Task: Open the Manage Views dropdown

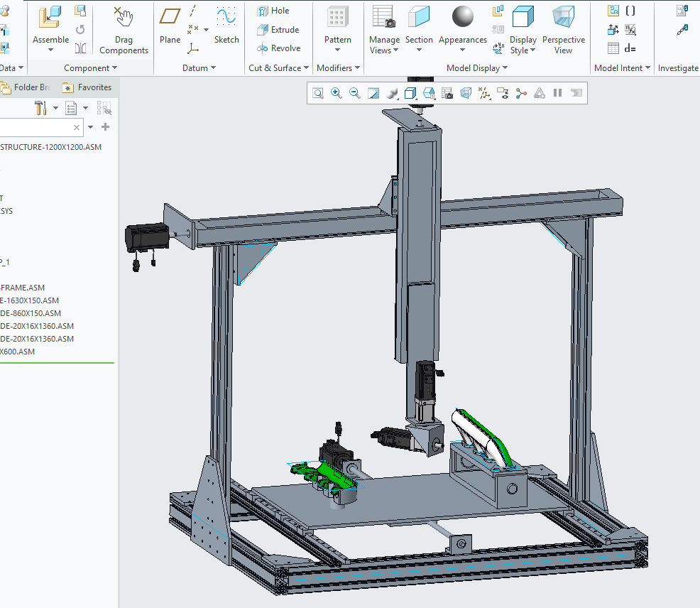Action: click(395, 51)
